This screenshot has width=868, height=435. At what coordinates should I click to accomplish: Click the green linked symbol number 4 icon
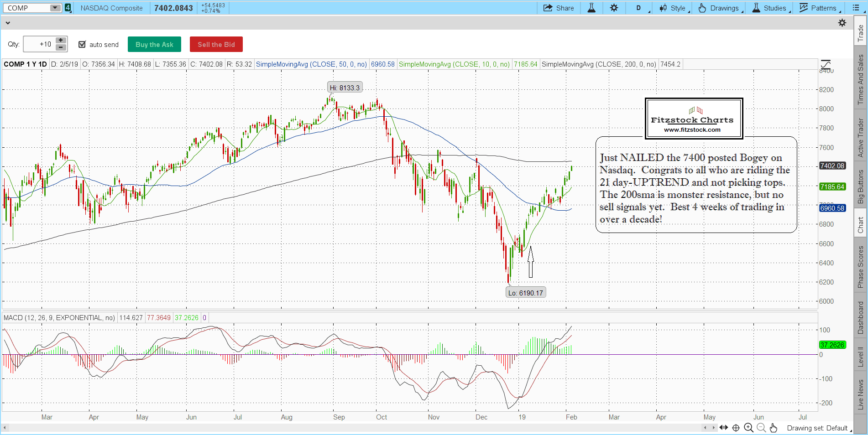[x=68, y=8]
